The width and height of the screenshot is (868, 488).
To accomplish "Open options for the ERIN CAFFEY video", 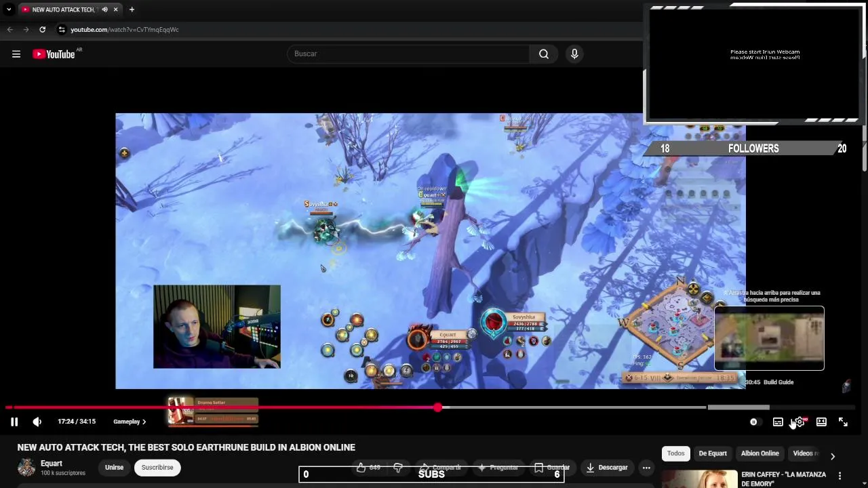I will coord(840,476).
